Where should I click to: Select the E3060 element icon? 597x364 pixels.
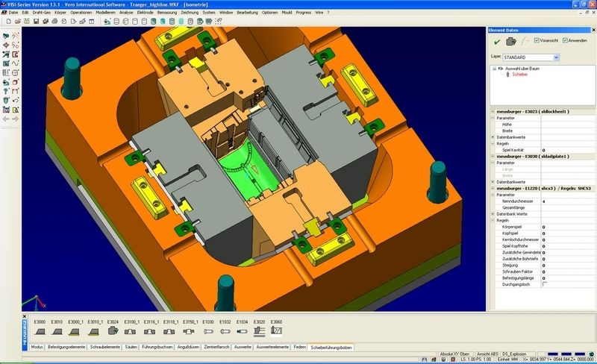(276, 331)
